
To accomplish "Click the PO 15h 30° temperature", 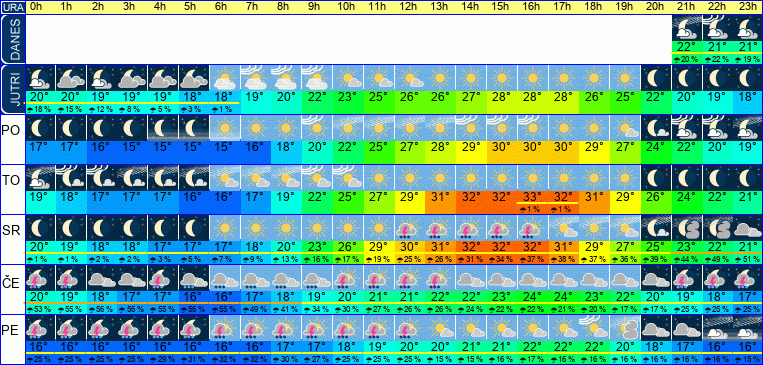I will pos(502,146).
